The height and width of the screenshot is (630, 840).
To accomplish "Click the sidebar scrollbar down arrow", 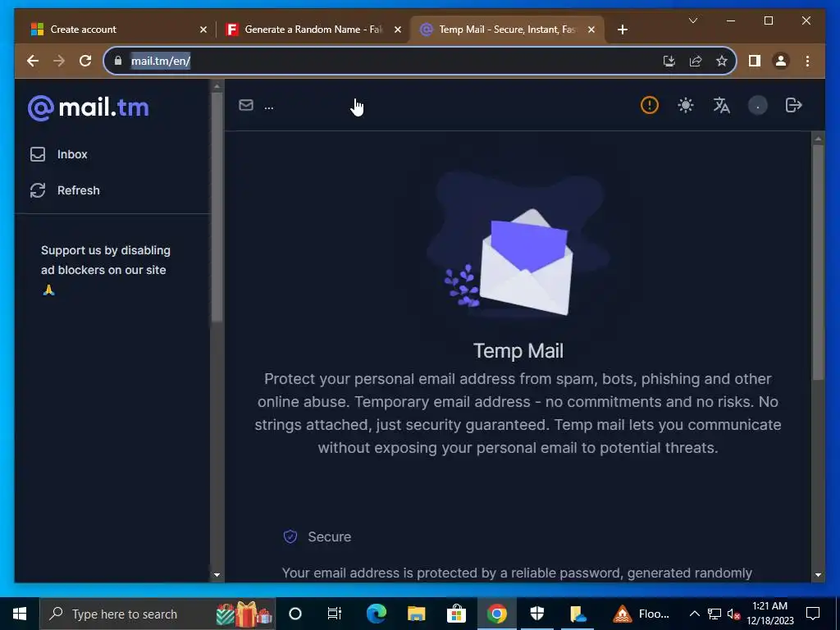I will click(217, 575).
